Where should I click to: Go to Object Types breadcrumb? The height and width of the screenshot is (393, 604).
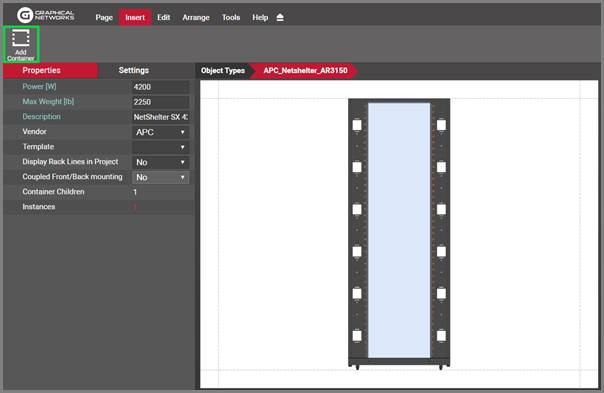[x=223, y=71]
